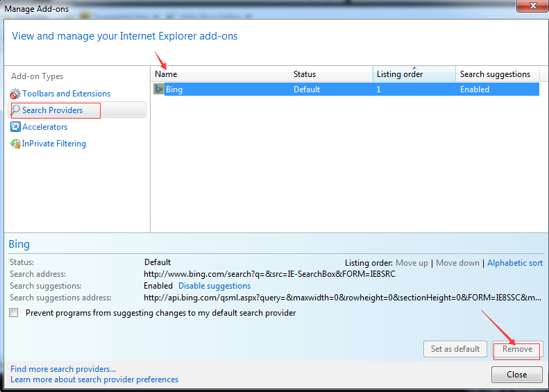
Task: Click Disable suggestions link
Action: [x=214, y=286]
